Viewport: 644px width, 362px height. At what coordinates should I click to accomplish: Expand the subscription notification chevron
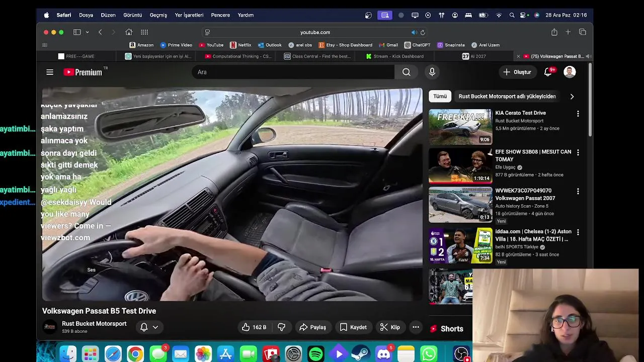155,327
